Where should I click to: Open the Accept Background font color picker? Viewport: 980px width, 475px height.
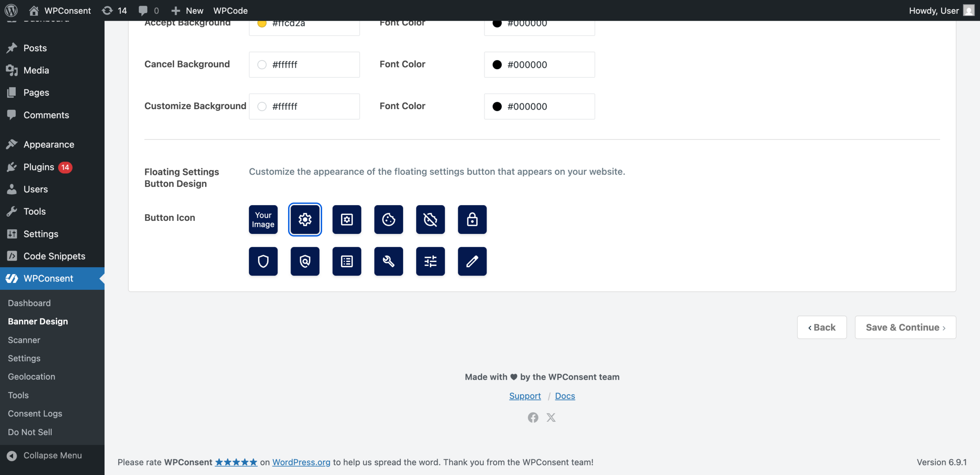point(497,23)
